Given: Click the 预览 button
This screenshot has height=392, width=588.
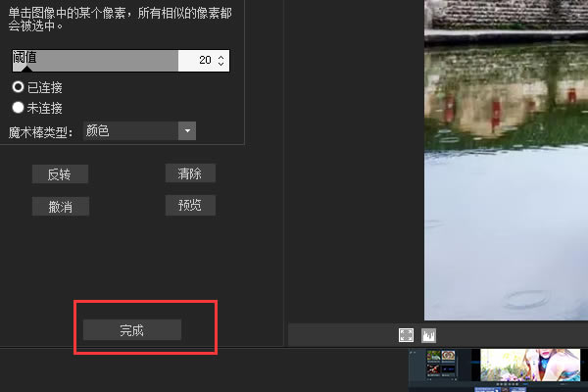Looking at the screenshot, I should pyautogui.click(x=190, y=205).
